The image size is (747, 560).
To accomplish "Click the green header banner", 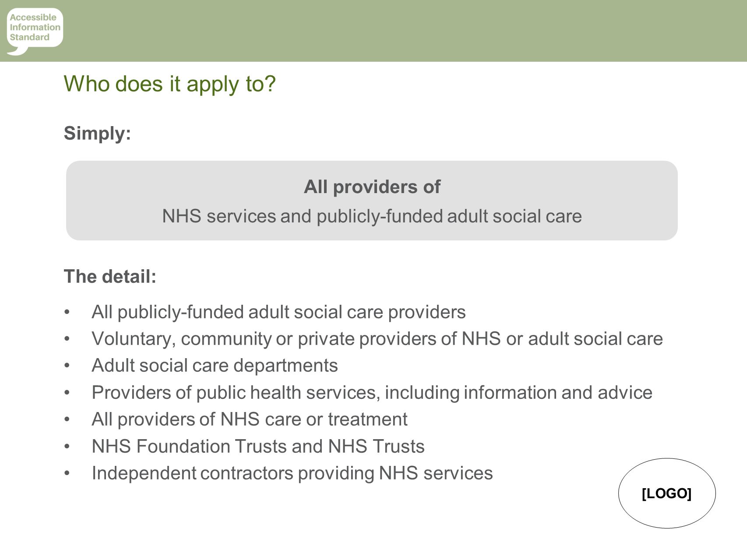I will tap(373, 31).
